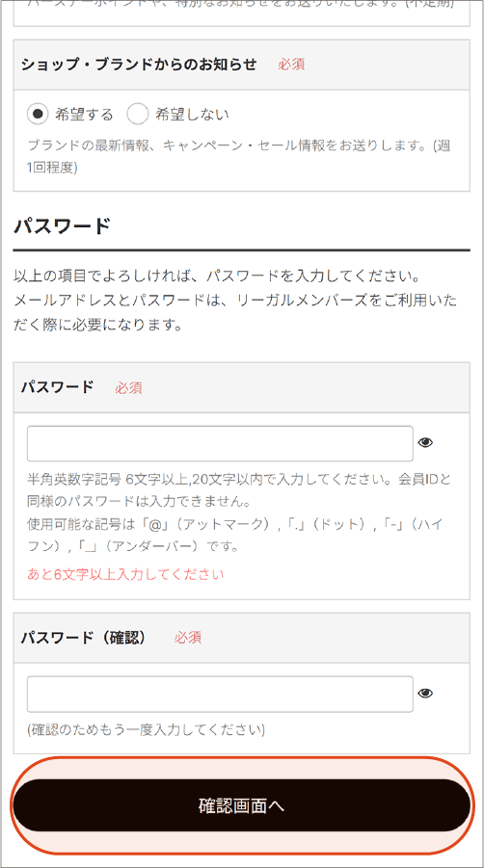The height and width of the screenshot is (868, 484).
Task: Click the パスワード（確認） field label
Action: tap(84, 638)
